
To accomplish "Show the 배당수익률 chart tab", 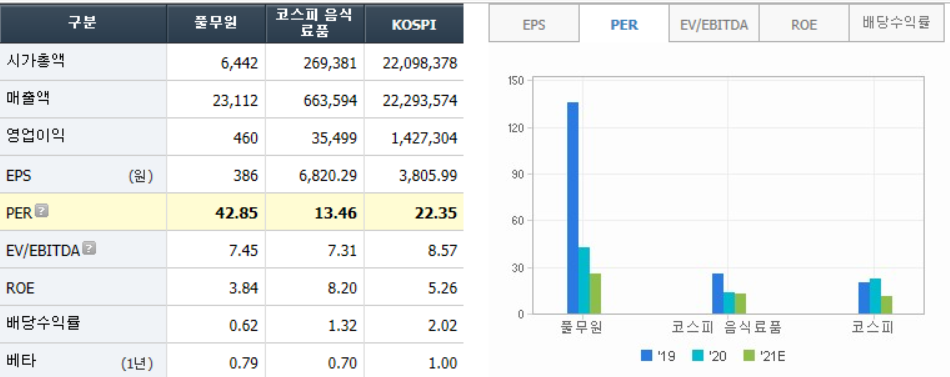I will [x=895, y=24].
